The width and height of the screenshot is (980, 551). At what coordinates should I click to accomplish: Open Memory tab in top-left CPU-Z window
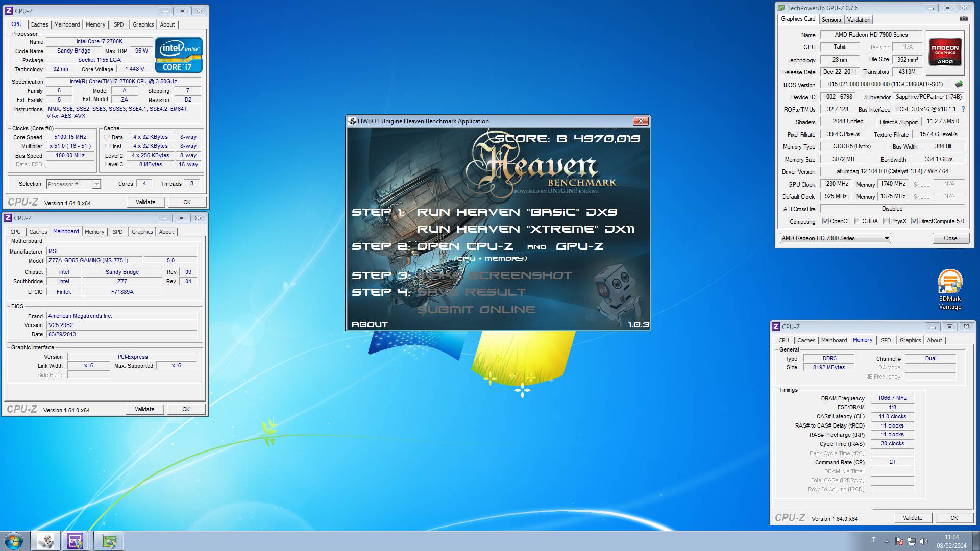pos(95,24)
